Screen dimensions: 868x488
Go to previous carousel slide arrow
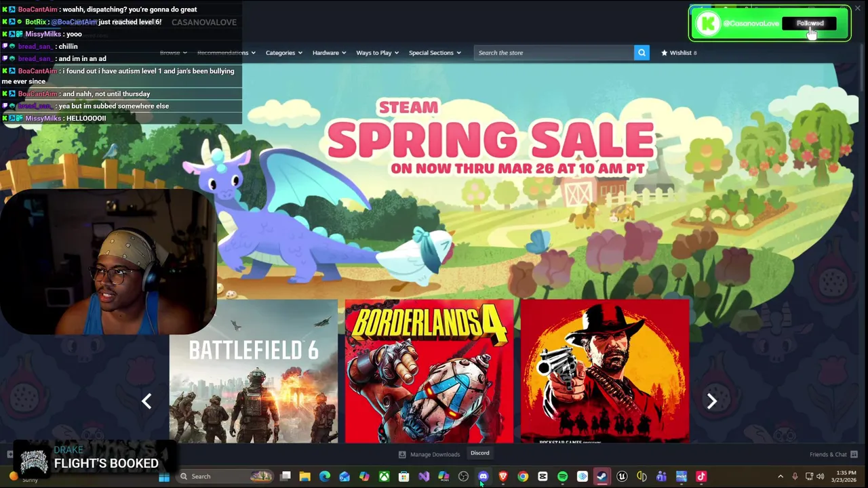146,401
